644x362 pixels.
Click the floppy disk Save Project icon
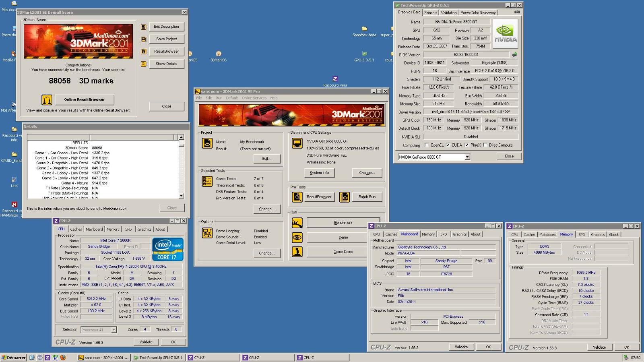click(143, 39)
